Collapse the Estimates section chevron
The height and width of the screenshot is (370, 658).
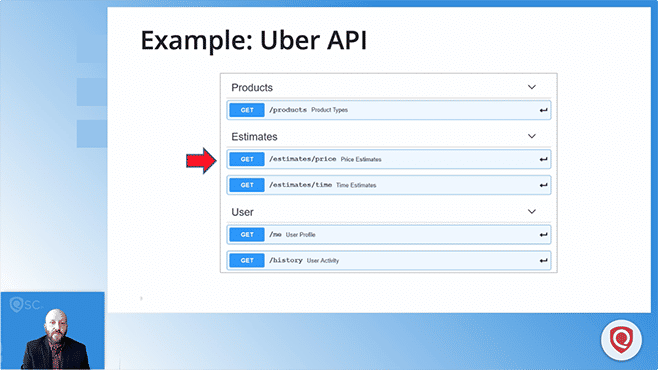[x=532, y=136]
